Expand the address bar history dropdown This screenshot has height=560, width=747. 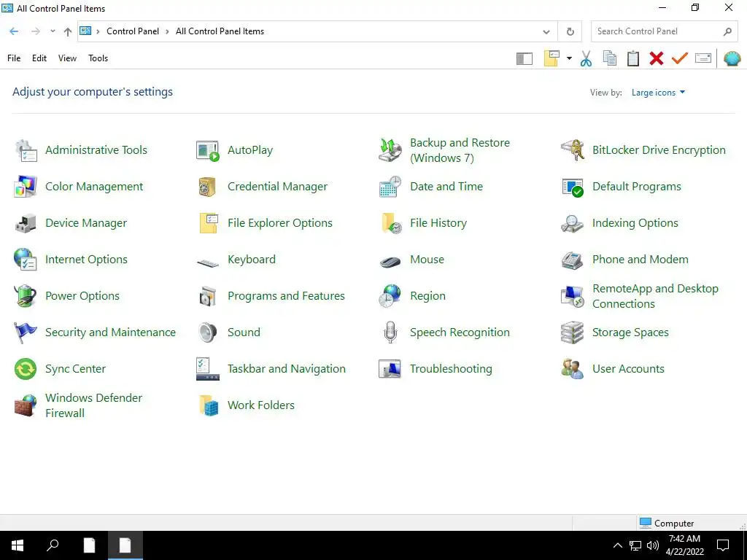point(546,32)
